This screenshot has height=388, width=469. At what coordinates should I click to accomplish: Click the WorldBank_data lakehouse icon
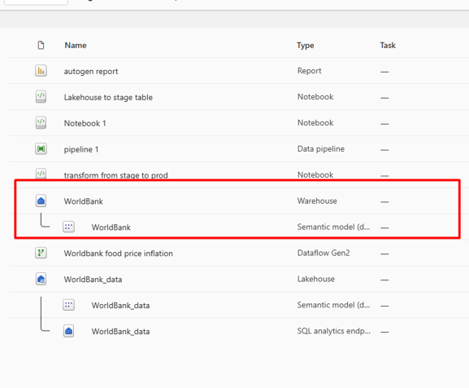(x=41, y=279)
